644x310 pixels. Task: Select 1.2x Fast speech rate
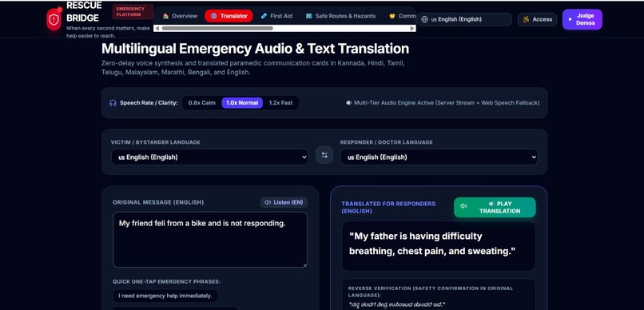(x=281, y=103)
